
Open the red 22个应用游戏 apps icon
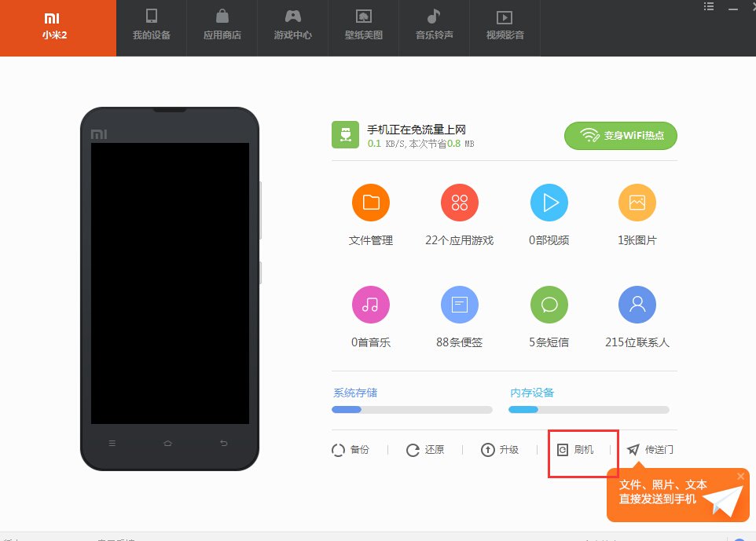click(x=460, y=203)
